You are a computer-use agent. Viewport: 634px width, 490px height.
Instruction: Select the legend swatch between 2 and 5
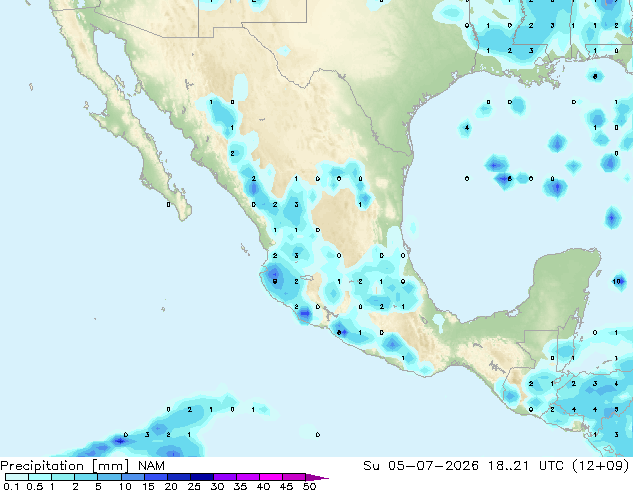click(86, 477)
